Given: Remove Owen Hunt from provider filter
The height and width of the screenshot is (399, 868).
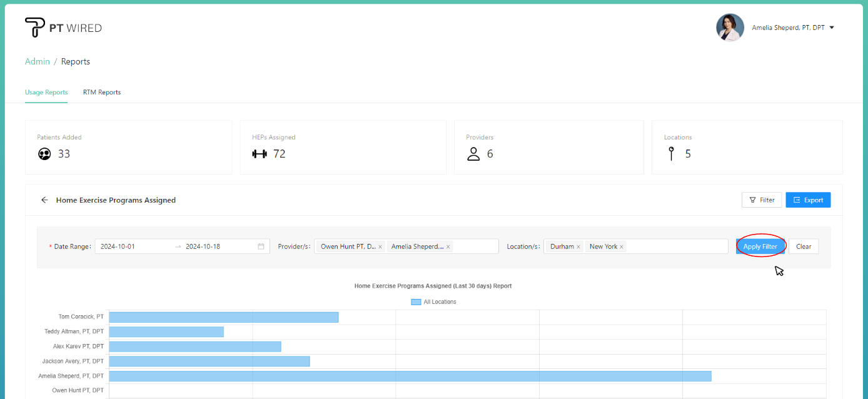Looking at the screenshot, I should click(380, 247).
